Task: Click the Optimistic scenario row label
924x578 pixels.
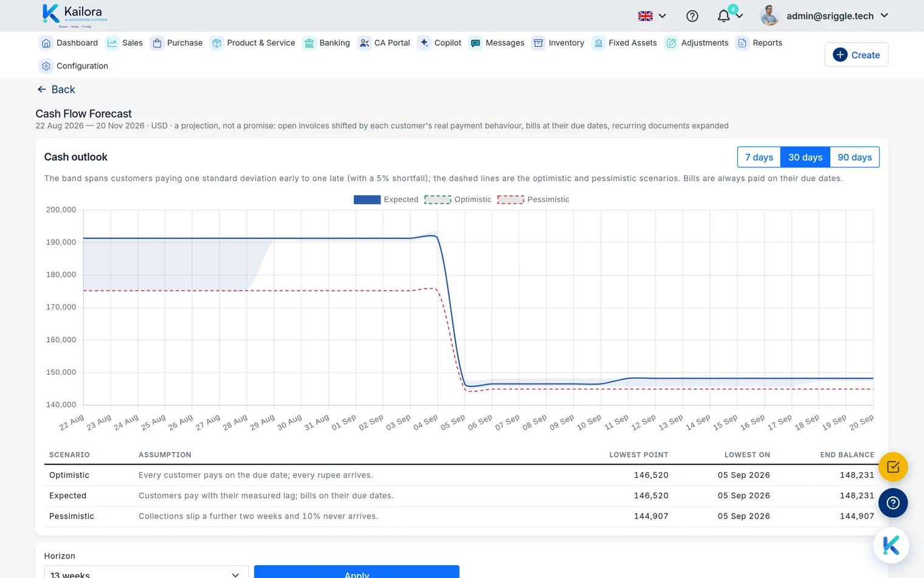Action: [x=69, y=475]
